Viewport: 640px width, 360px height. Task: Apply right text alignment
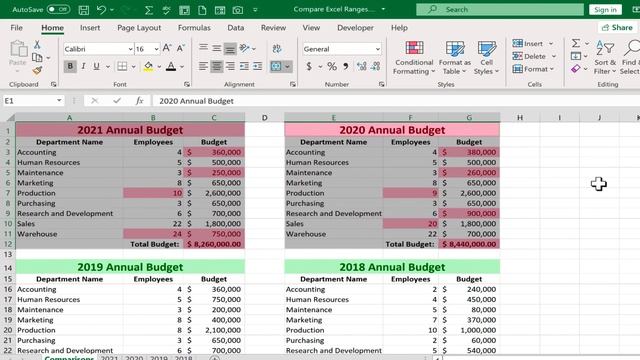click(230, 66)
